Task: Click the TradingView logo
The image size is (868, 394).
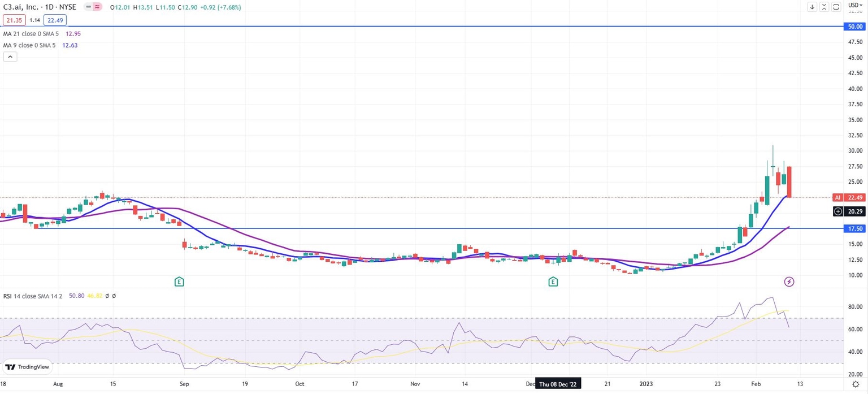Action: (27, 367)
